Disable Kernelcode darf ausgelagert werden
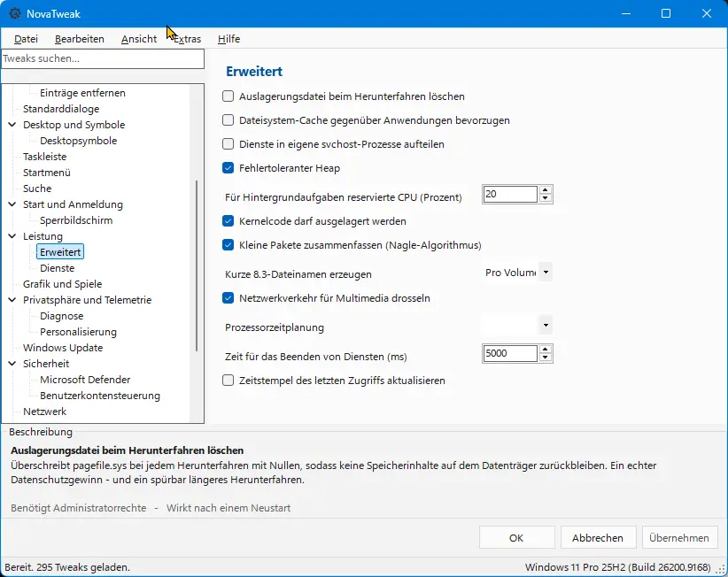 pyautogui.click(x=228, y=221)
